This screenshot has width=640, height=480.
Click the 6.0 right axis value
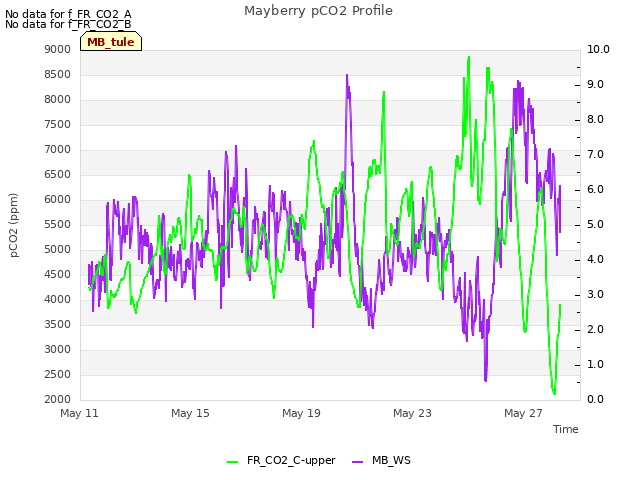pos(595,189)
